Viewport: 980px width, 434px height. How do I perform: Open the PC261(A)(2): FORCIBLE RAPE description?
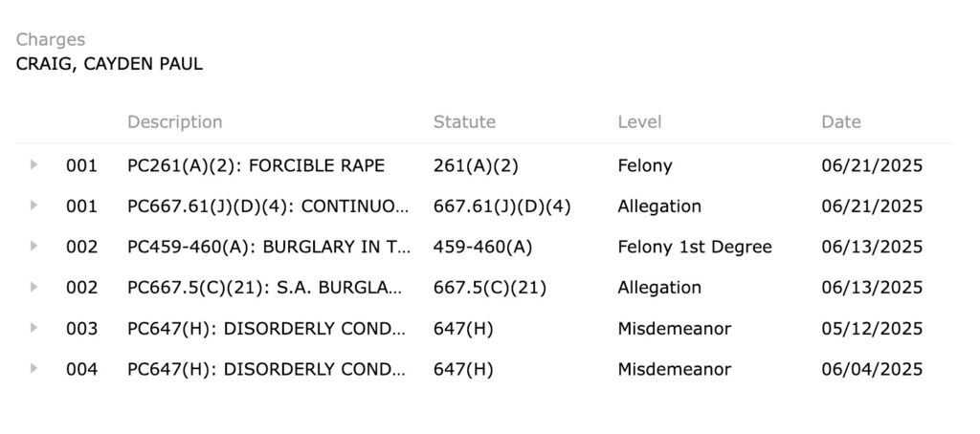tap(256, 165)
